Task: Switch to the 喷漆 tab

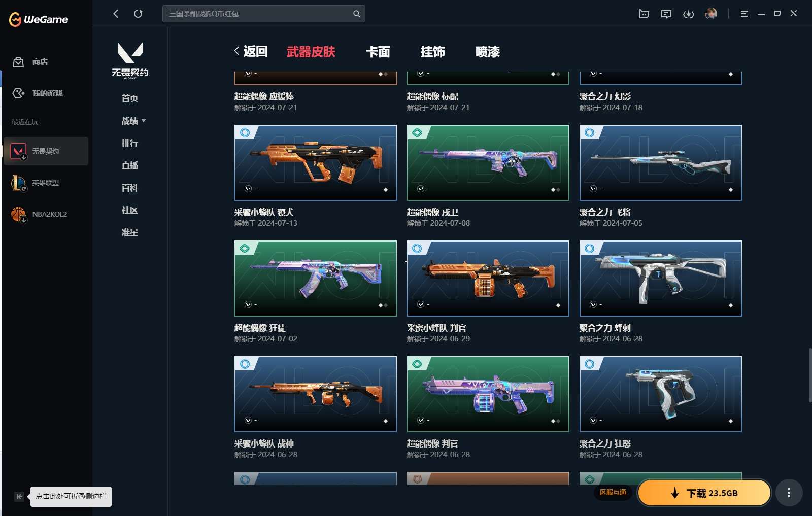Action: (487, 52)
